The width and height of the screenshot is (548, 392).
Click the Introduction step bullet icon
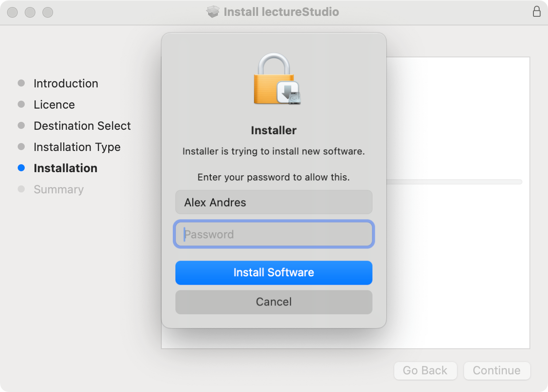point(21,83)
